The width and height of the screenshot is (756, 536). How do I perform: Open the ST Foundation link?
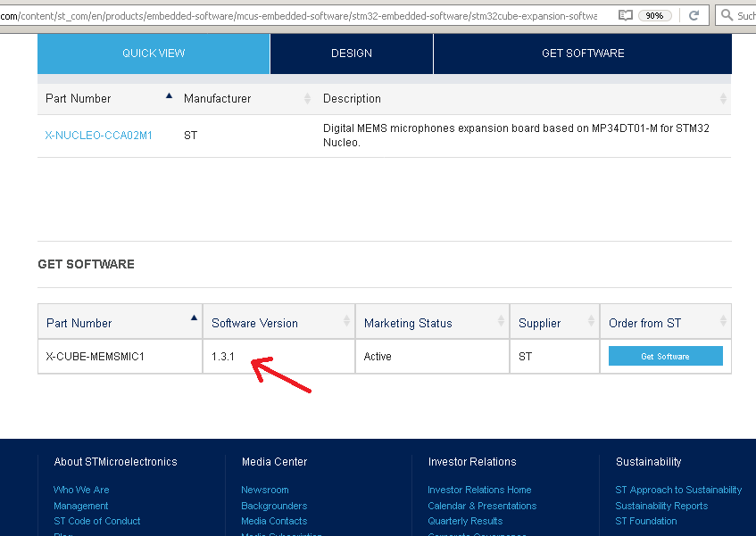pos(646,521)
